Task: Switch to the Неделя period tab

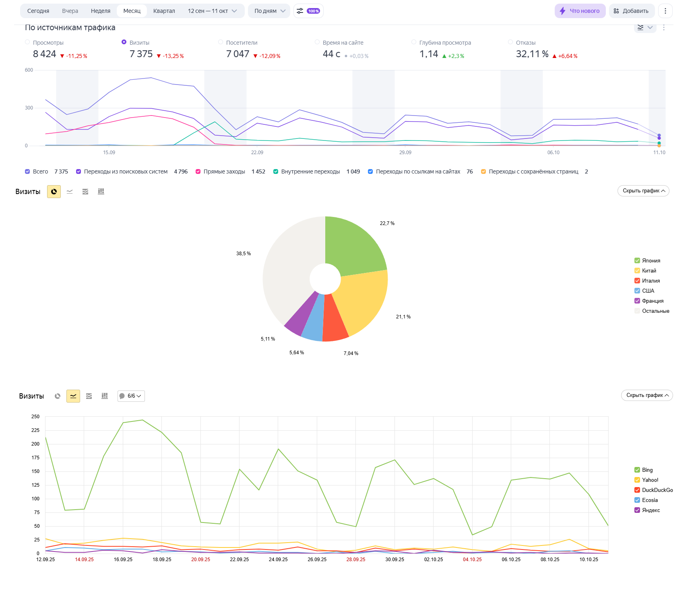Action: (x=101, y=11)
